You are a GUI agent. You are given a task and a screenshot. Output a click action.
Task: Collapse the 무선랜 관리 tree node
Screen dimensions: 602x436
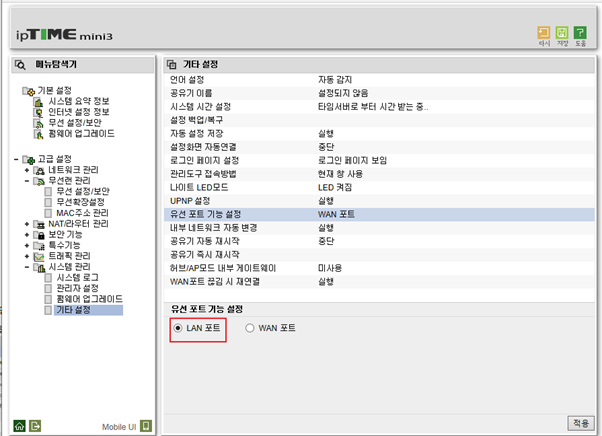tap(26, 181)
